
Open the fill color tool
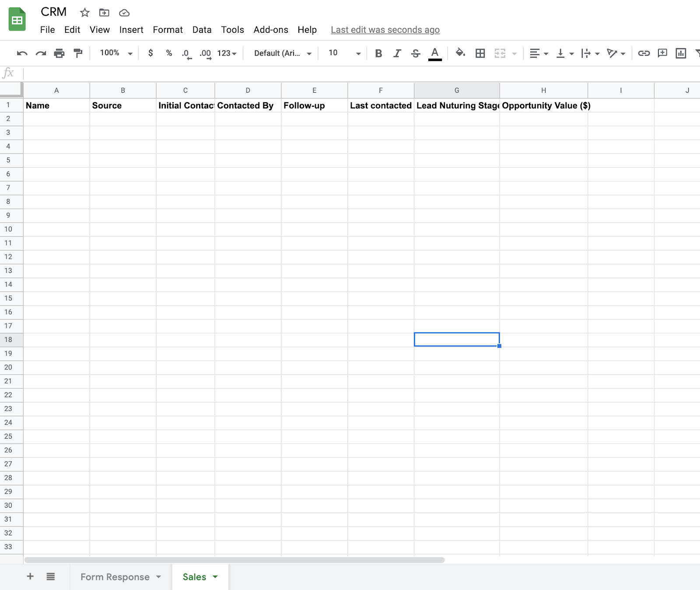tap(460, 53)
